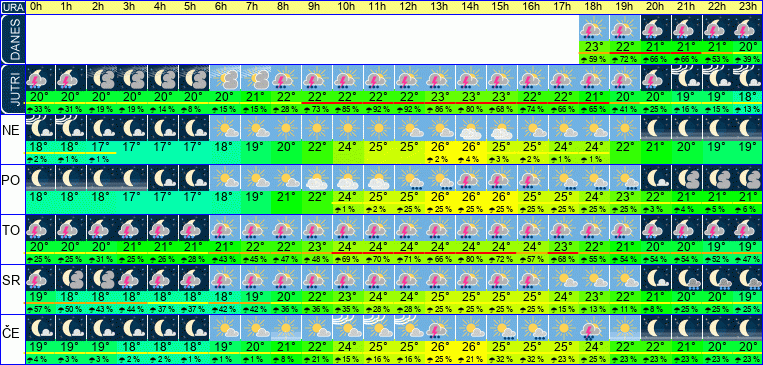Click the URA header cell
Viewport: 763px width, 365px height.
tap(12, 7)
